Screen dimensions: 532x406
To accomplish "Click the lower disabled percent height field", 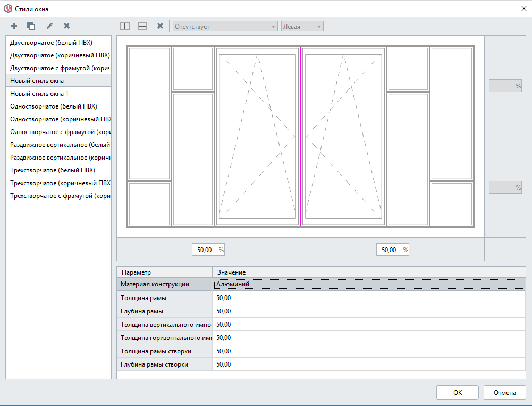I will [x=505, y=187].
